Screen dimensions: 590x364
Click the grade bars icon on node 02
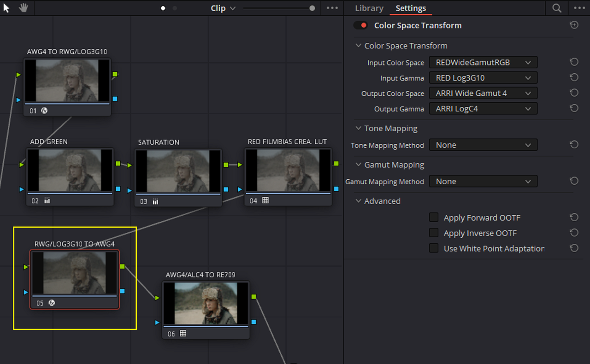coord(47,201)
